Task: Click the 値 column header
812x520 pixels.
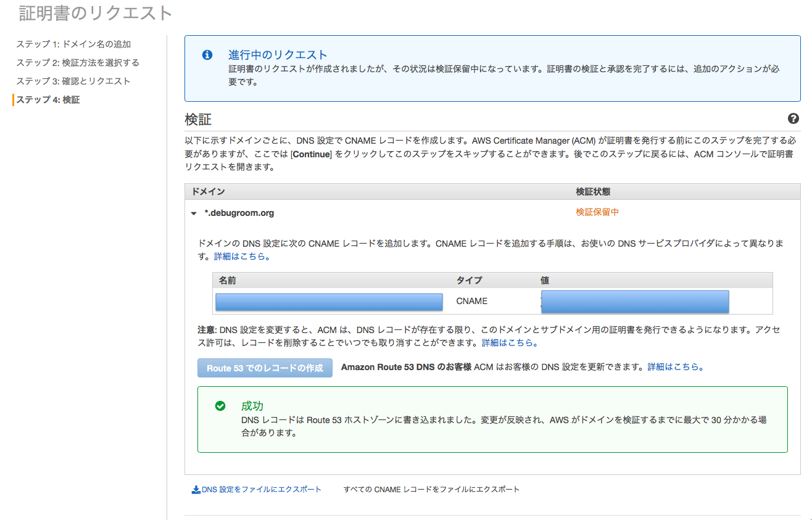Action: click(x=545, y=281)
